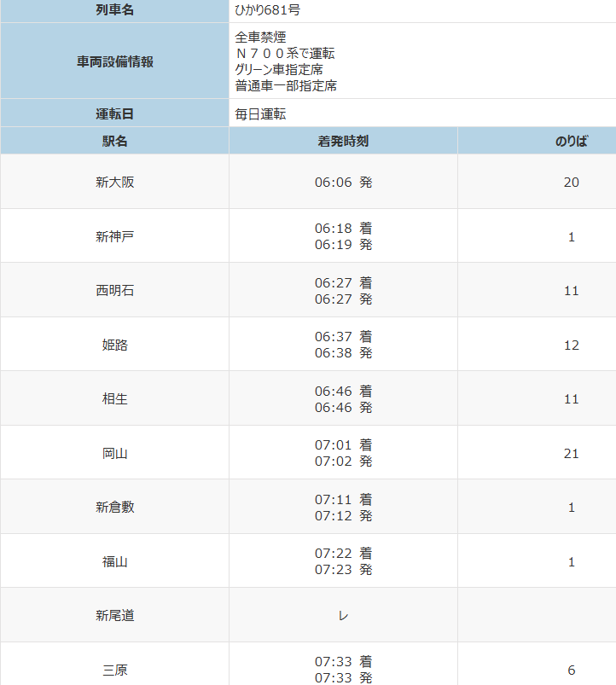Click the 駅名 column header
The height and width of the screenshot is (685, 616).
[115, 141]
